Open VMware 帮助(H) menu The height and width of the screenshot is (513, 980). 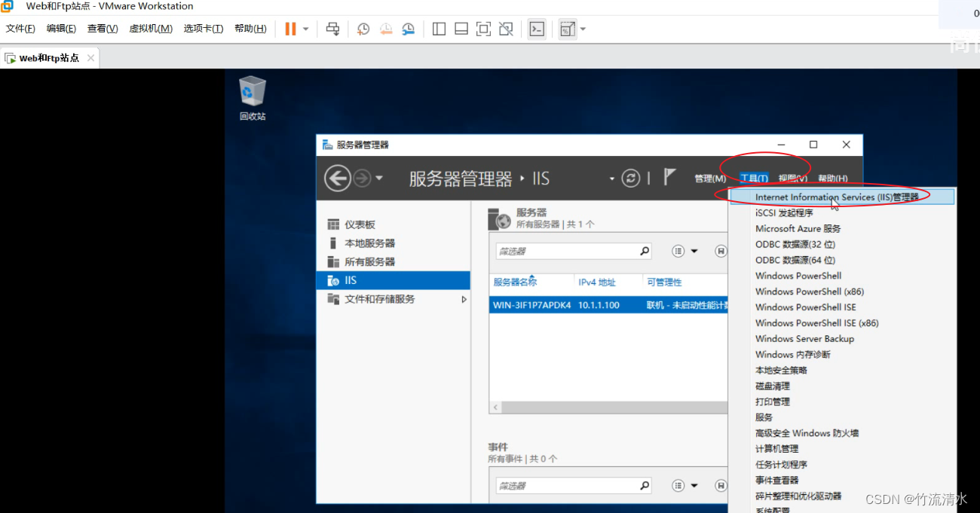point(250,29)
